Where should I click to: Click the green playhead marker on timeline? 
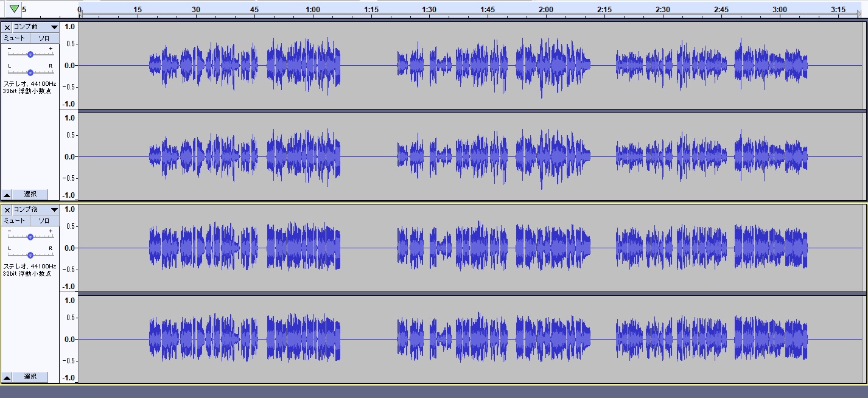click(x=14, y=9)
